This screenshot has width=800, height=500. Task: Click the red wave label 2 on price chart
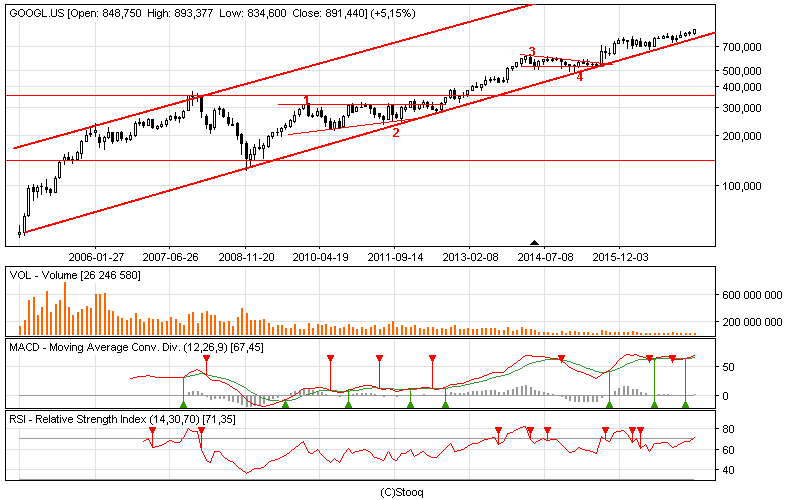pos(396,133)
